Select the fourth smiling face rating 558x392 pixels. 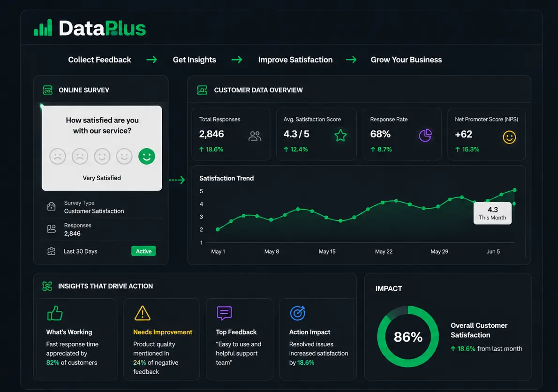[124, 156]
